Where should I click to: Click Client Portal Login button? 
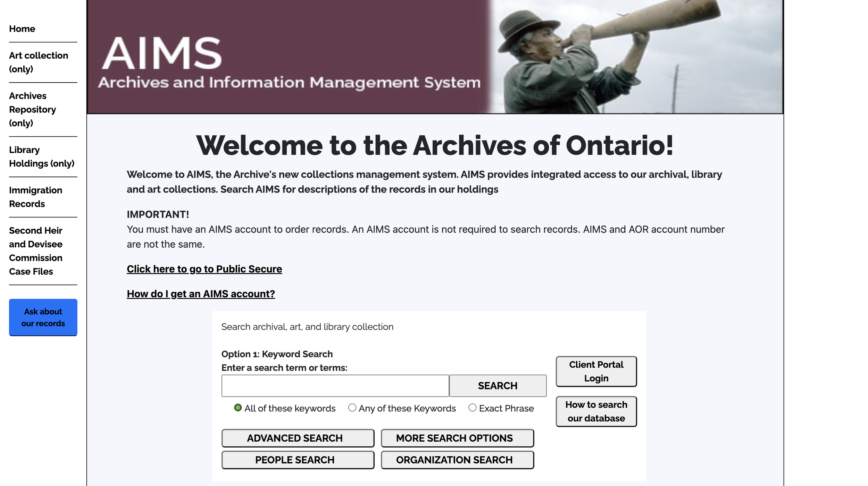(596, 372)
